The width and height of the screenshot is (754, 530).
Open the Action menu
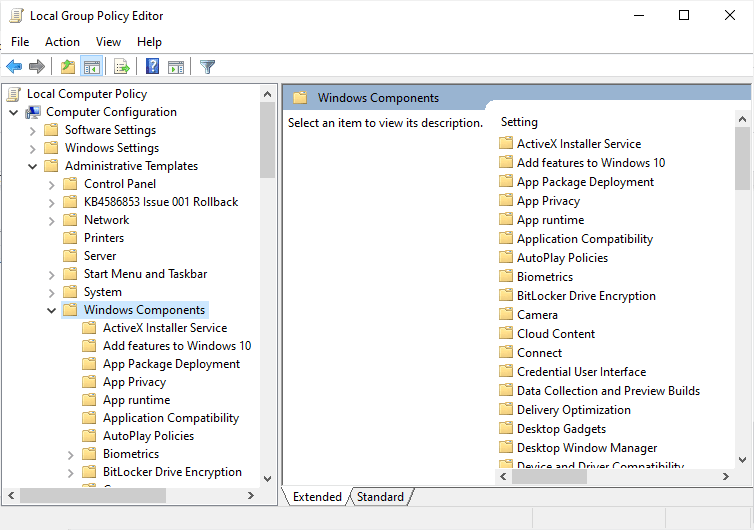click(x=63, y=42)
